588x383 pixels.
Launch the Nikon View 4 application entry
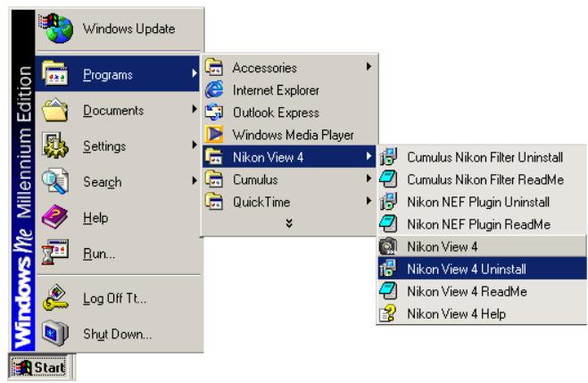[482, 246]
